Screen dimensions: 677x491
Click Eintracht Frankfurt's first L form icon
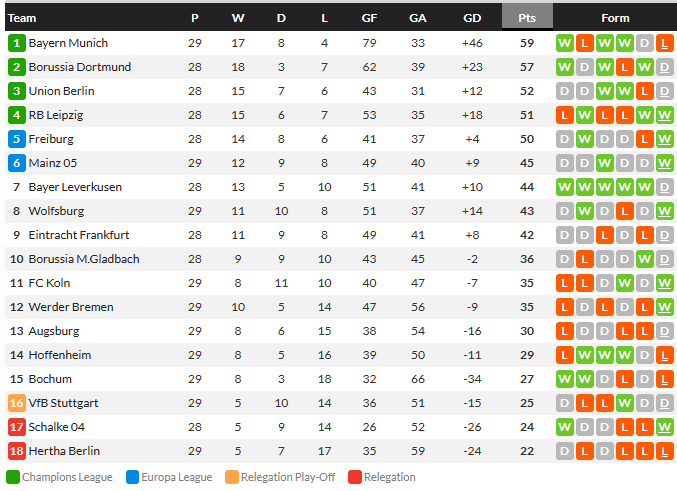(x=604, y=235)
